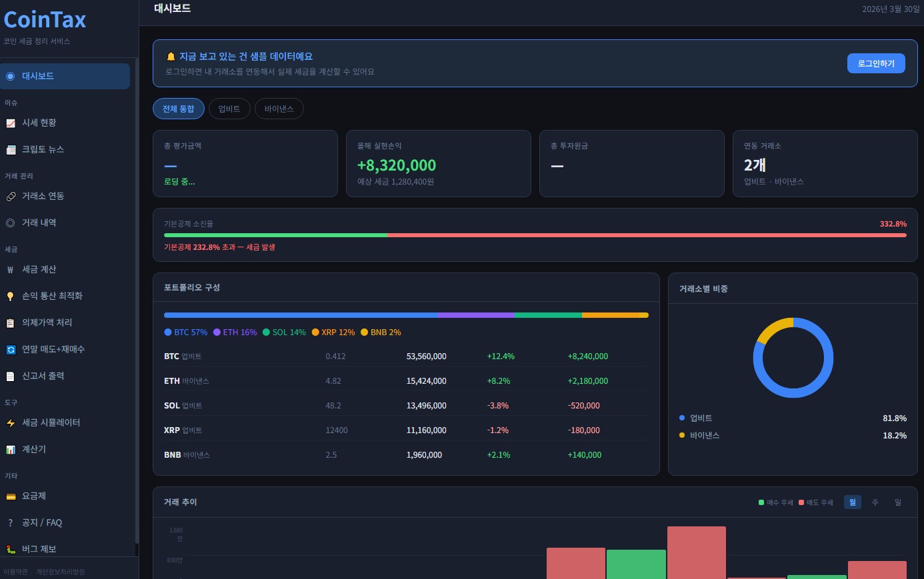The height and width of the screenshot is (579, 924).
Task: Click the bell icon in sample data banner
Action: [171, 57]
